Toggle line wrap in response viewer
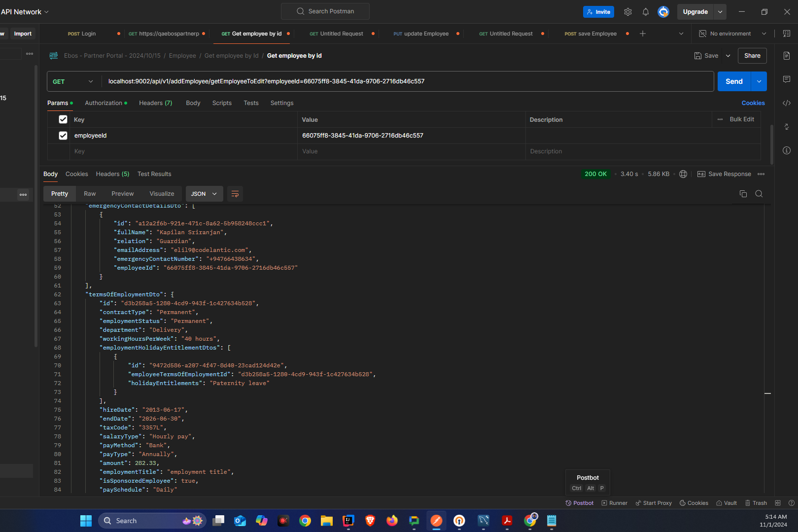The width and height of the screenshot is (798, 532). [235, 194]
